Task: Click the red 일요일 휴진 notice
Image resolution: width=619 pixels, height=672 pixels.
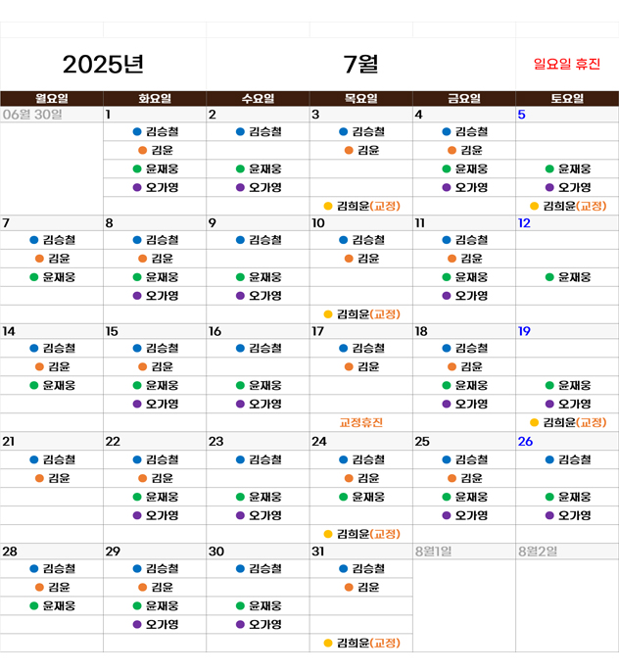Action: tap(567, 65)
